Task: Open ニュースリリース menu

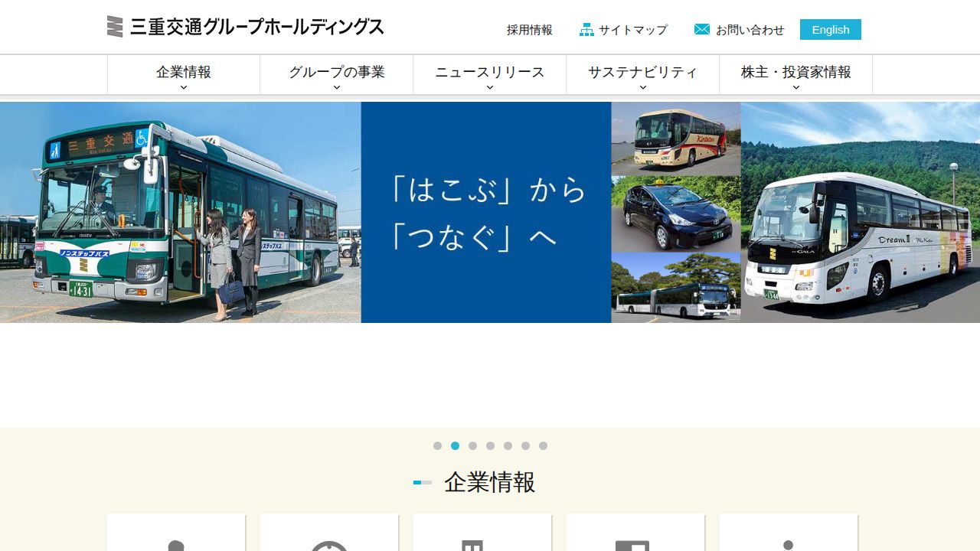Action: tap(490, 74)
